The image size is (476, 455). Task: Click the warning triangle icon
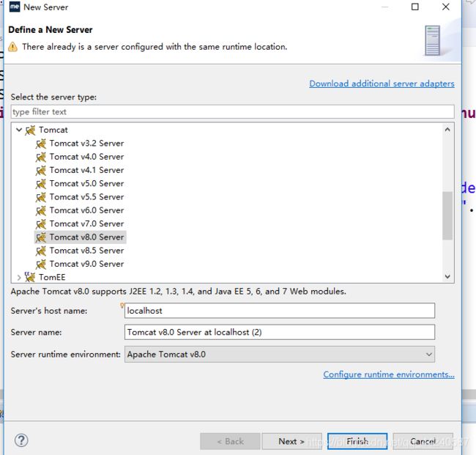click(12, 47)
